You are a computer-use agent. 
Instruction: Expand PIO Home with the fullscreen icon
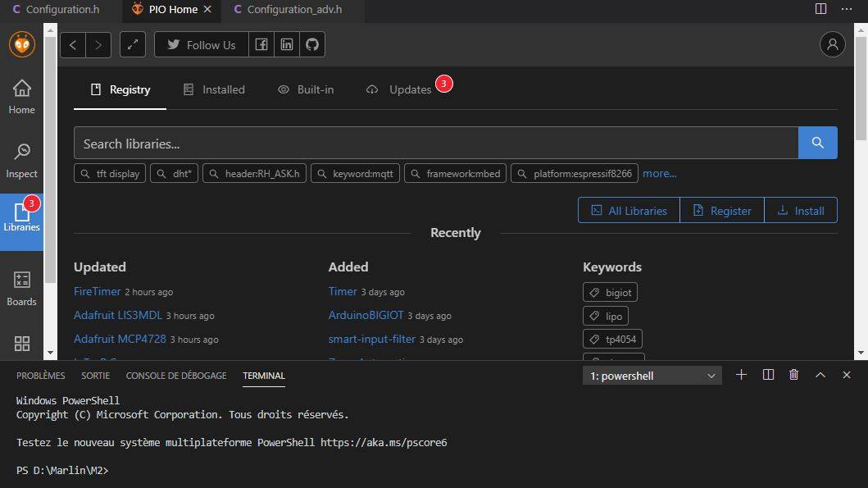[x=133, y=45]
